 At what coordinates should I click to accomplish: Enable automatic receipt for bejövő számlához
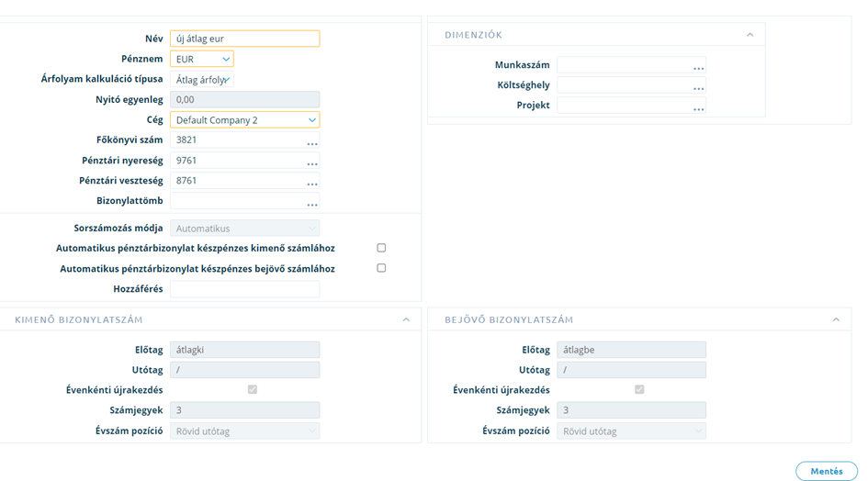381,268
